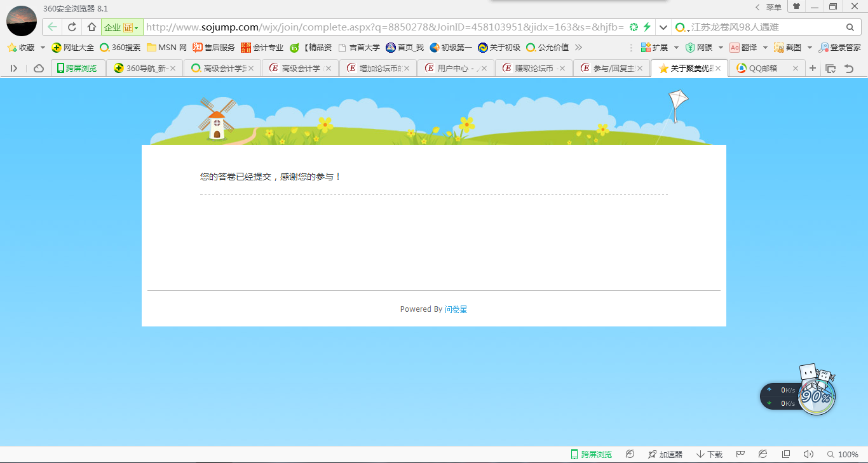Click the browser back arrow button
Viewport: 868px width, 463px height.
pos(52,27)
